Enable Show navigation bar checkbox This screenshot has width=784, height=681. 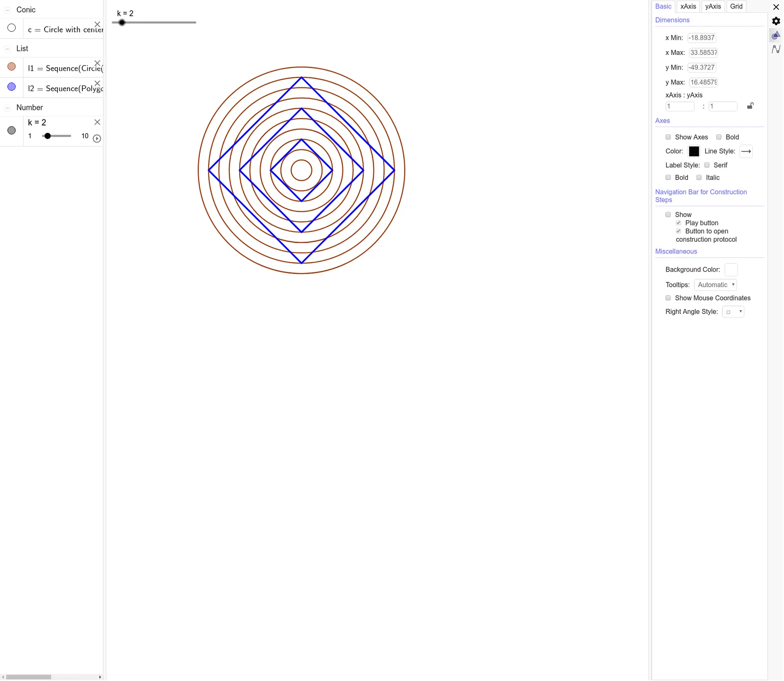[668, 214]
